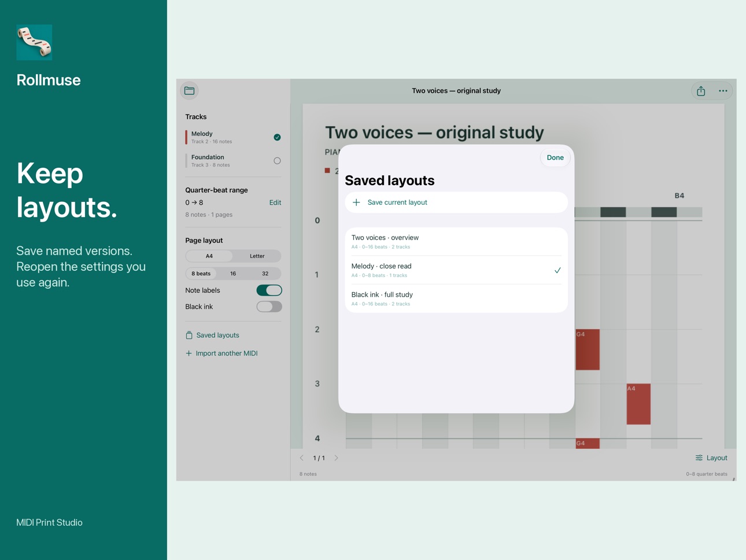The width and height of the screenshot is (746, 560).
Task: Click the 0–8 quarter beats status text
Action: tap(707, 474)
